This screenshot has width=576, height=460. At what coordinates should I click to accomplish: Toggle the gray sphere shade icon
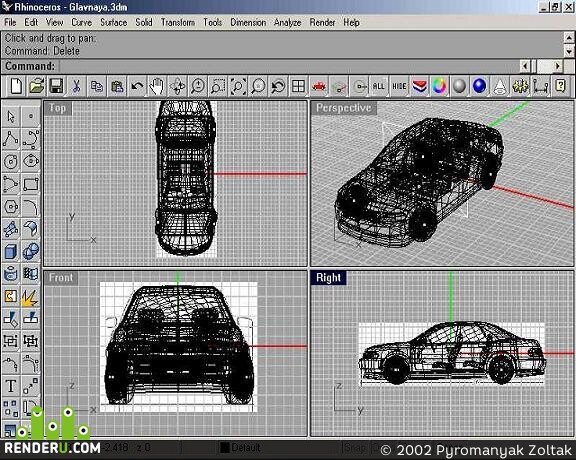point(459,86)
